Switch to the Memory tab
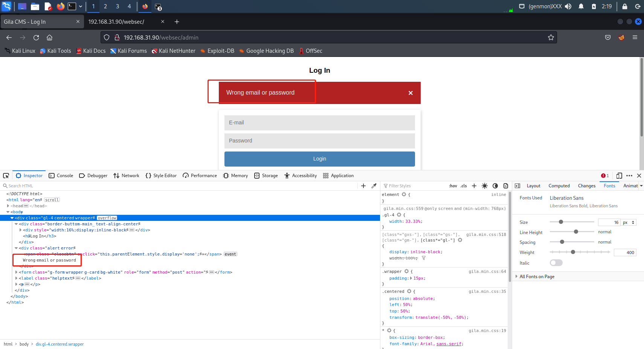This screenshot has height=349, width=644. pos(235,176)
